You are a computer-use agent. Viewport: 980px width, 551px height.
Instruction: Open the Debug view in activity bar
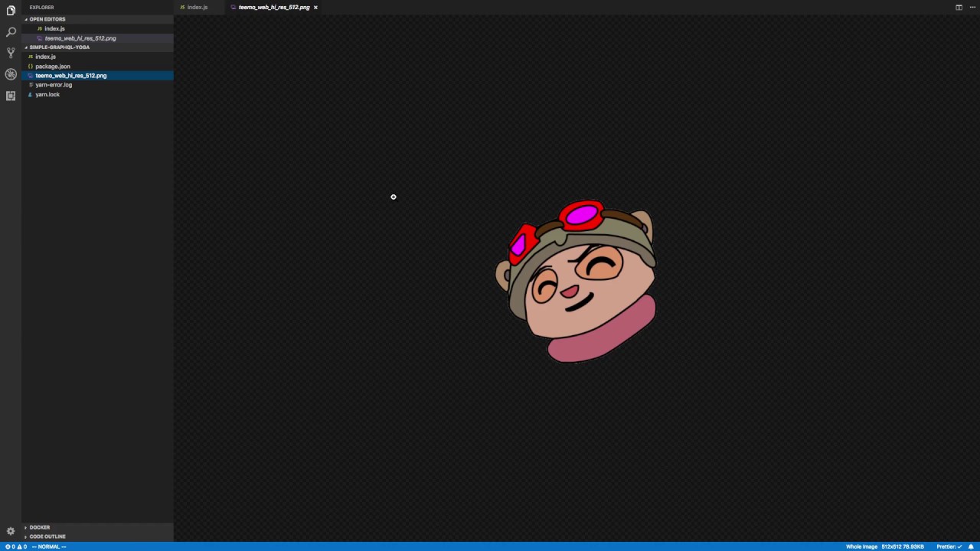tap(11, 74)
